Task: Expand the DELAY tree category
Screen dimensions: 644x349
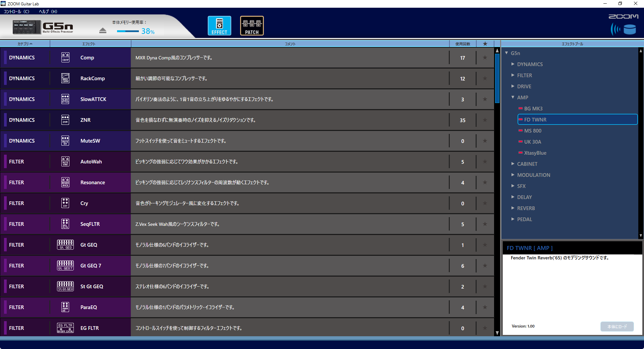Action: [x=513, y=197]
